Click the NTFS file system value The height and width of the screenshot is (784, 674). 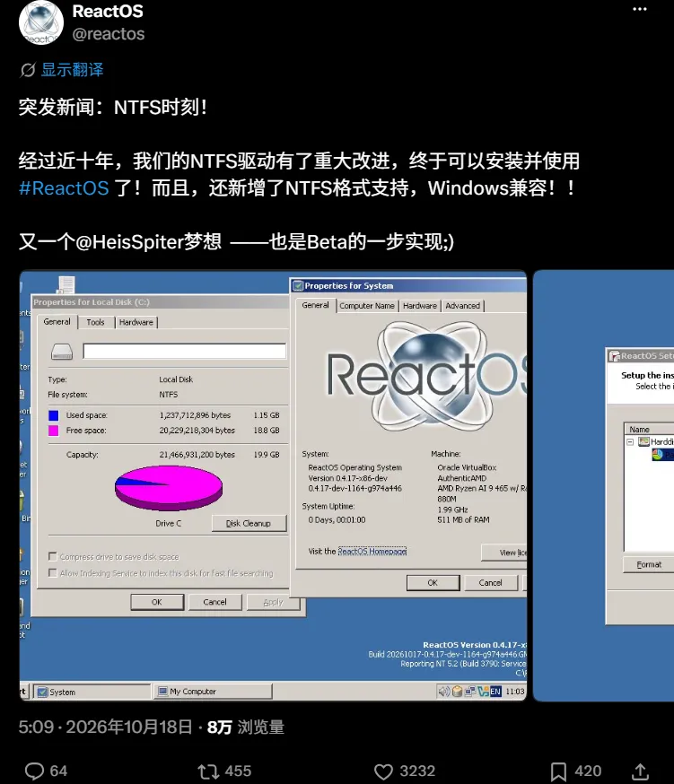169,395
